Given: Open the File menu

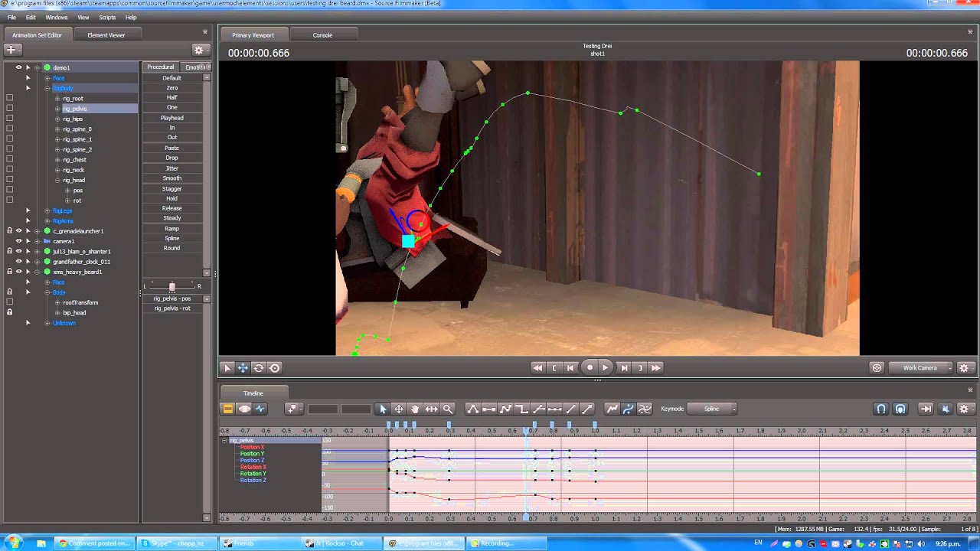Looking at the screenshot, I should [11, 17].
